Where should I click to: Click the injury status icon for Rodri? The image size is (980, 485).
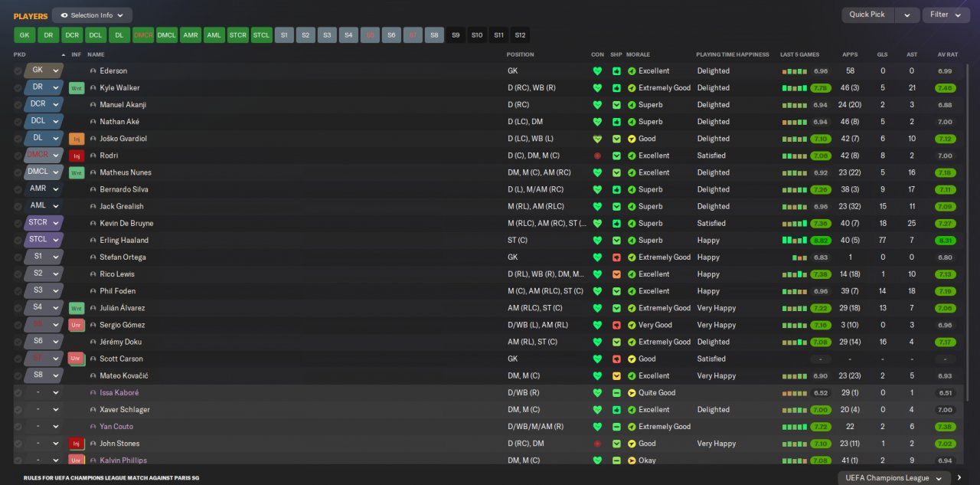(x=76, y=156)
